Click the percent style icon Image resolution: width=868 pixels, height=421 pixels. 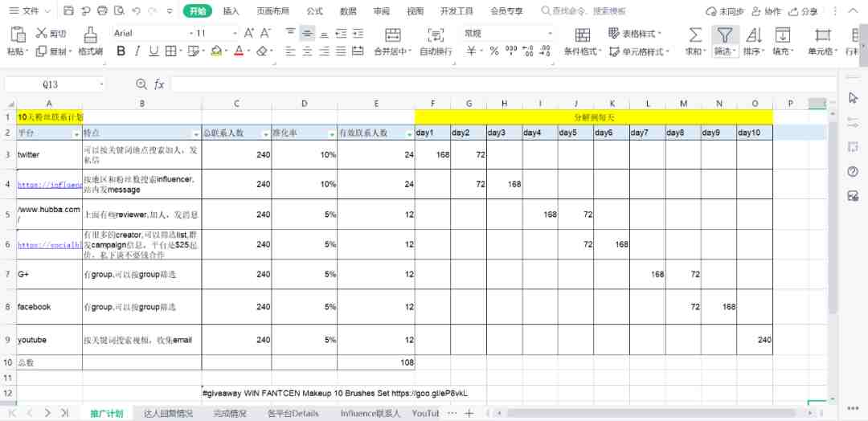(x=493, y=51)
